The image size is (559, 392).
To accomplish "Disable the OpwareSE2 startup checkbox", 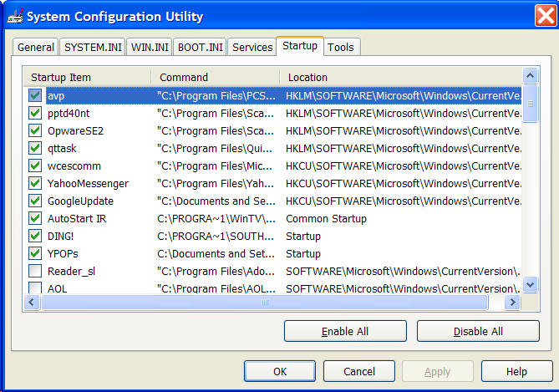I will (35, 130).
